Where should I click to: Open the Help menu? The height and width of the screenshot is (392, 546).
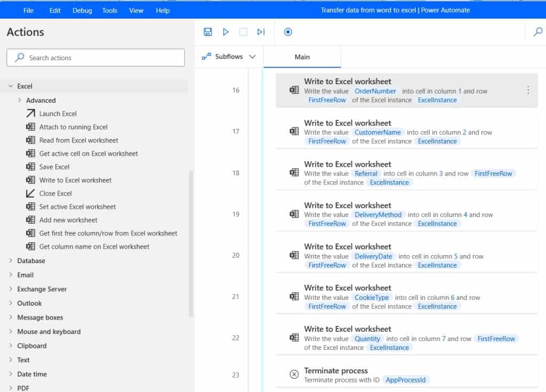point(163,11)
